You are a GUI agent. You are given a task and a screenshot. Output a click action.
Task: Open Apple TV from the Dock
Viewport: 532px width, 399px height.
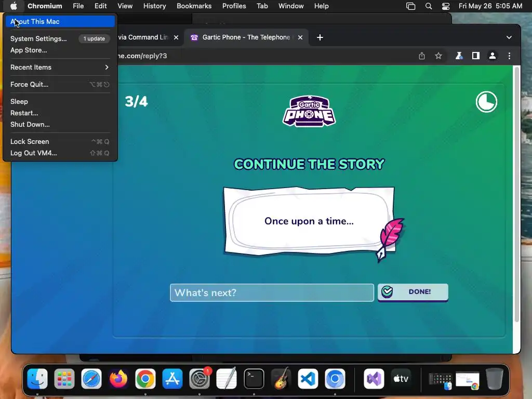click(401, 379)
